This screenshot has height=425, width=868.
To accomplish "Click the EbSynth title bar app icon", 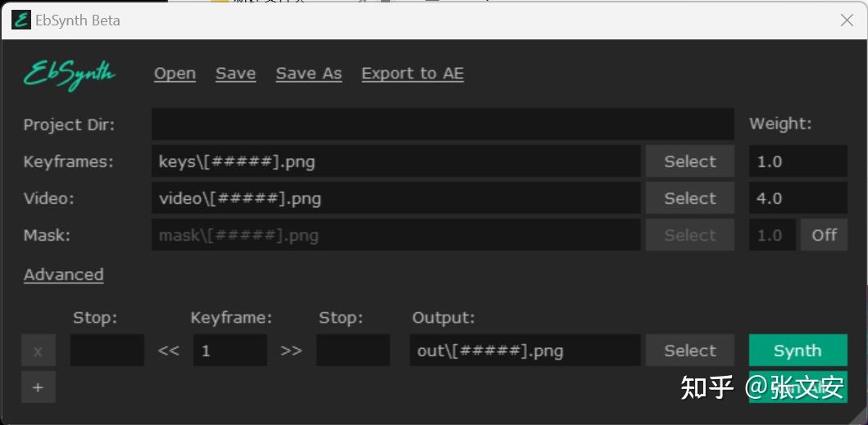I will [x=21, y=20].
